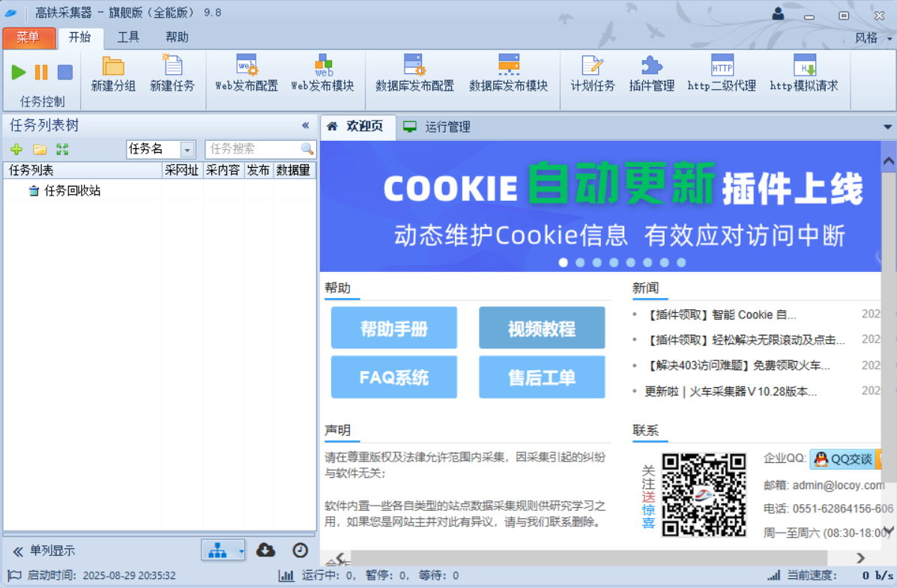Open the dropdown arrow beside tree view icon
897x588 pixels.
point(241,551)
